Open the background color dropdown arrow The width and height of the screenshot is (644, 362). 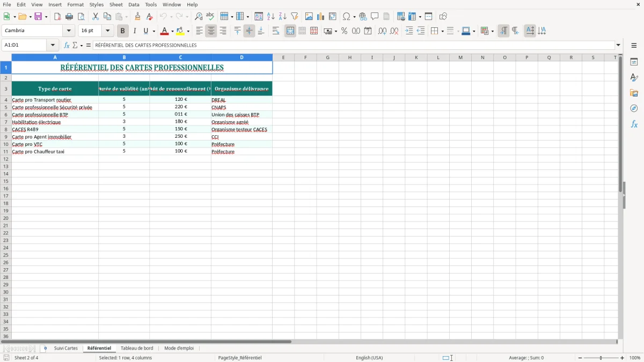point(188,31)
